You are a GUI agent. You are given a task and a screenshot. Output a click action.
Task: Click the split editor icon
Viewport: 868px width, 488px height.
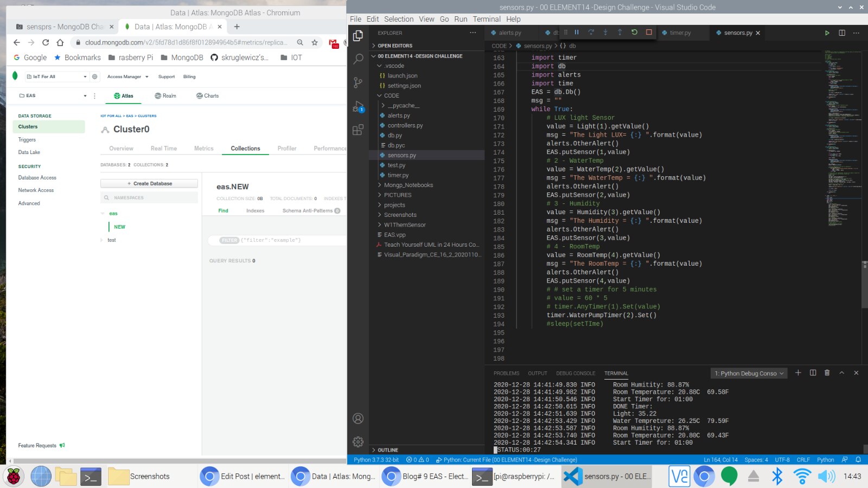(x=842, y=33)
